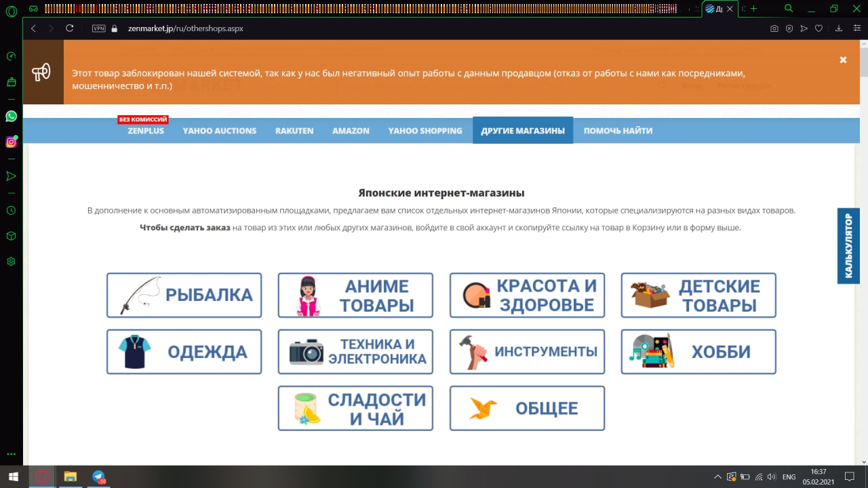Open the send-to-flow arrow in address bar
This screenshot has height=488, width=868.
(x=804, y=28)
